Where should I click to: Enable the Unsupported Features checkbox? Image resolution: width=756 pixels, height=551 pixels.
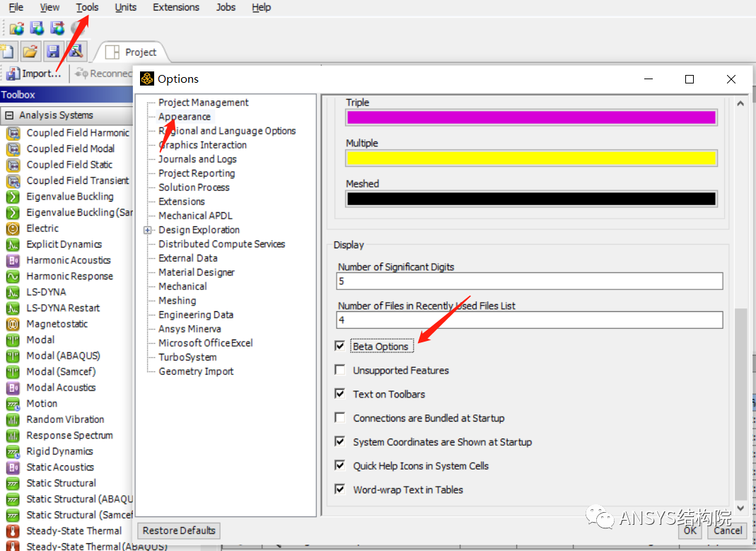pyautogui.click(x=340, y=370)
